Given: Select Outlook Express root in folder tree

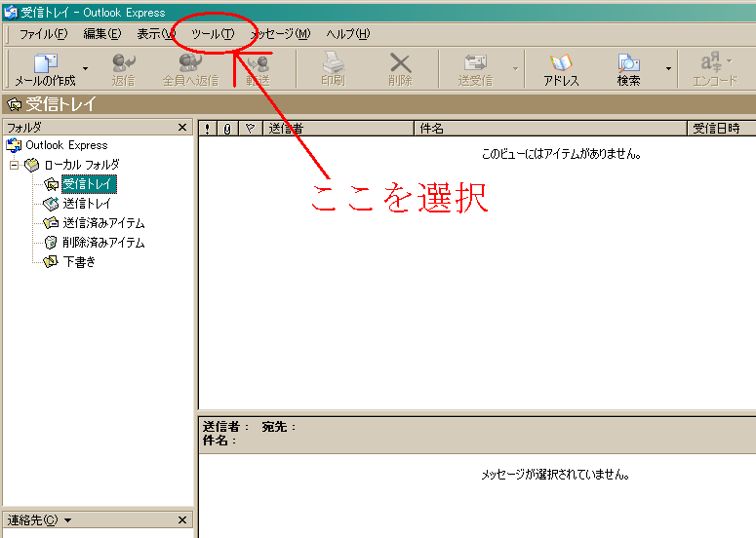Looking at the screenshot, I should point(66,145).
